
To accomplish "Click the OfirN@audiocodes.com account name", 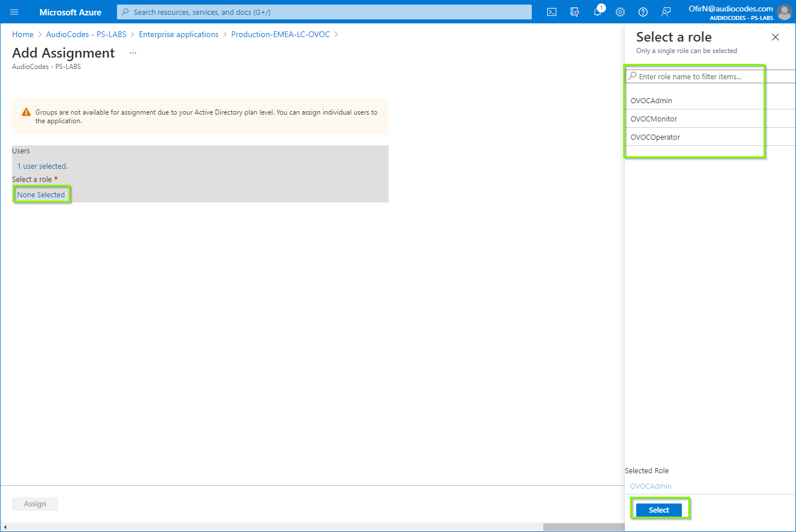I will (x=730, y=9).
